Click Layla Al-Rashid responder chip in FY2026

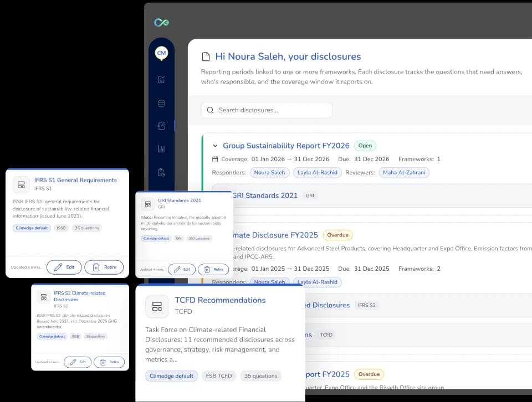click(x=317, y=173)
